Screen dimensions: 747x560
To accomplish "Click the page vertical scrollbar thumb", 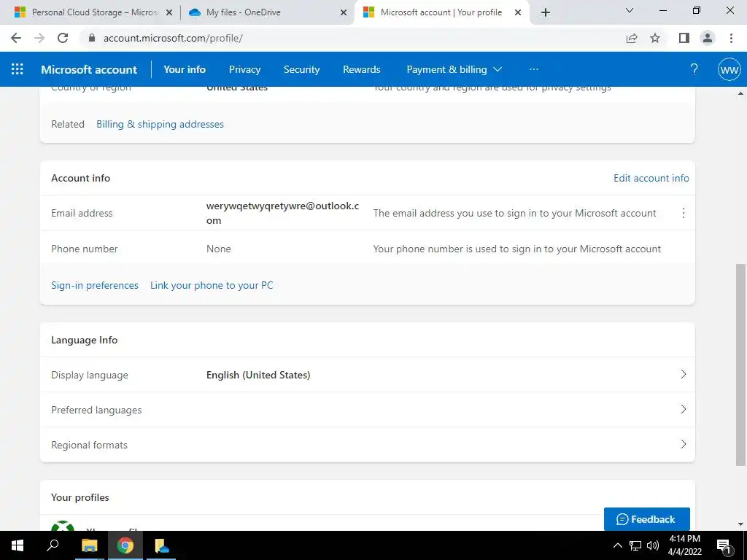I will [740, 365].
